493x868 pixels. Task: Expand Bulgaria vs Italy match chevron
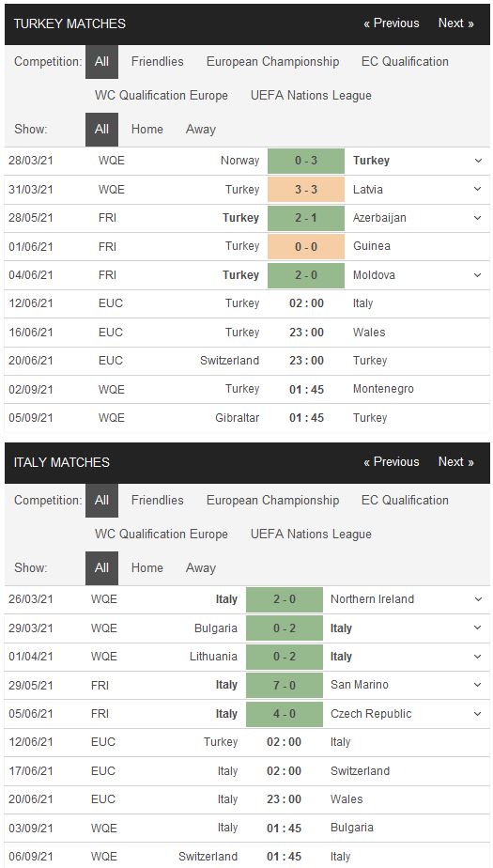478,628
